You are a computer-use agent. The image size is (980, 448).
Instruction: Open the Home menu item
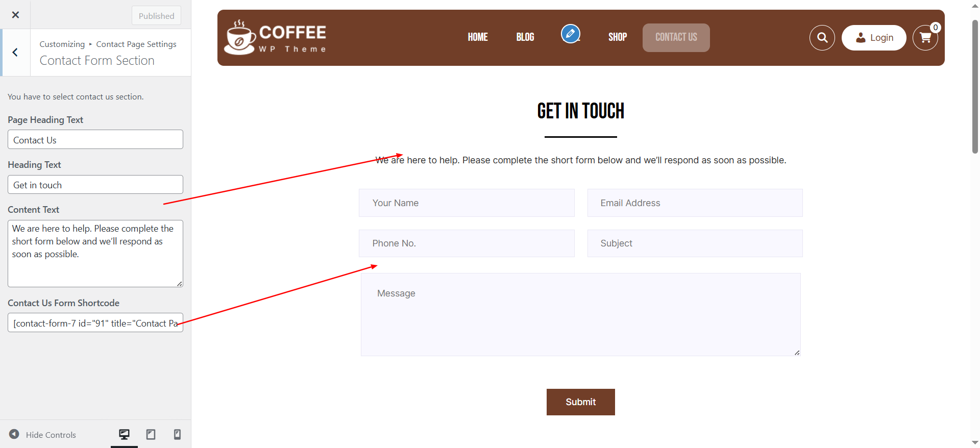pos(478,37)
